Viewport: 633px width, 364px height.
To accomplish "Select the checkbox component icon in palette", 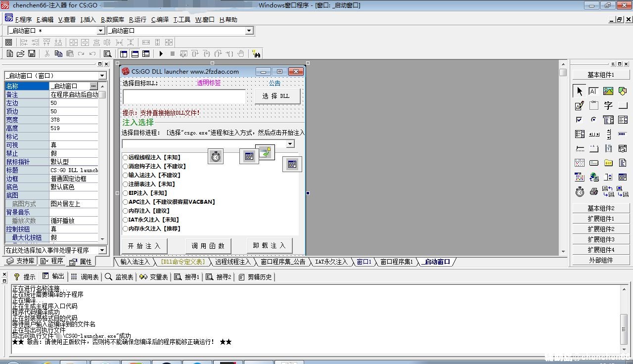I will (x=580, y=120).
